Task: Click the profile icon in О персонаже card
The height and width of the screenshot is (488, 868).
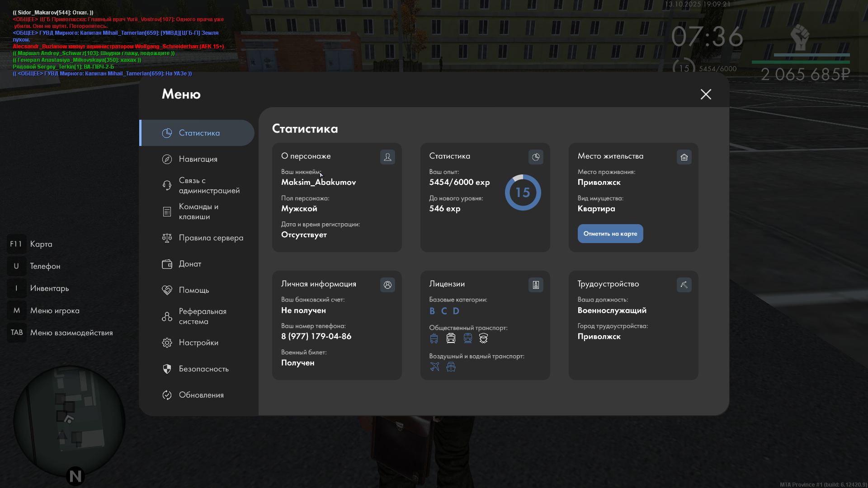Action: pyautogui.click(x=387, y=157)
